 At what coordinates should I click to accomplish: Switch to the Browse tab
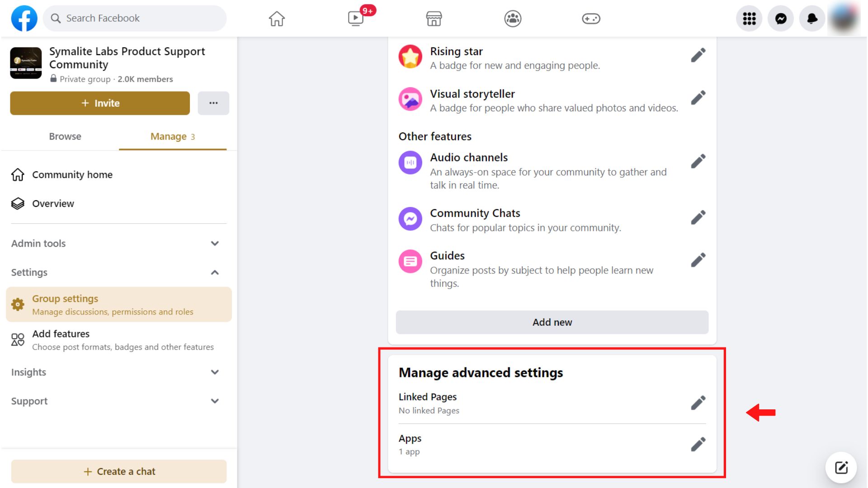[65, 136]
